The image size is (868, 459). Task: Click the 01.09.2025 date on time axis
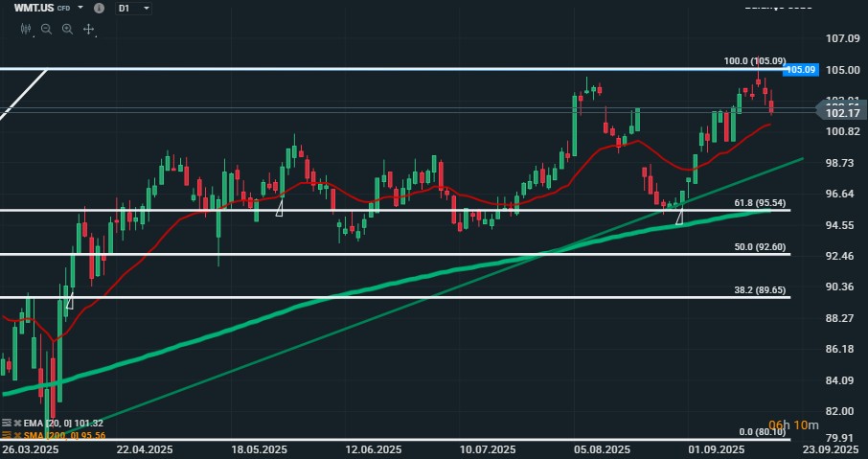pyautogui.click(x=719, y=449)
